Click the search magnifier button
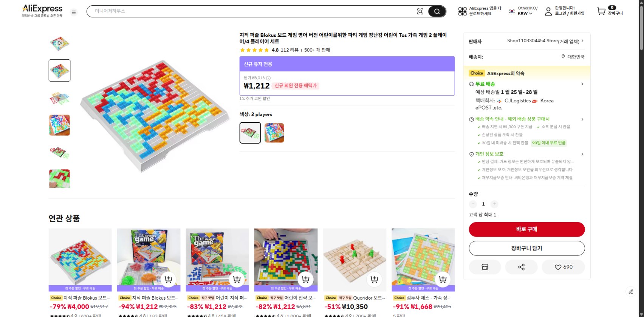The height and width of the screenshot is (317, 644). [x=437, y=11]
